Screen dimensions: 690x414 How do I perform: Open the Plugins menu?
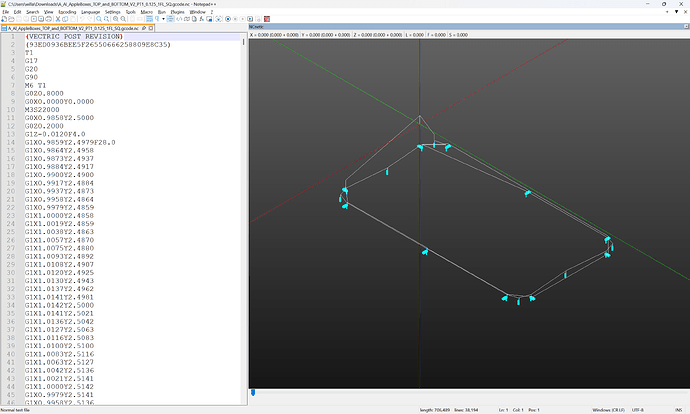point(177,12)
